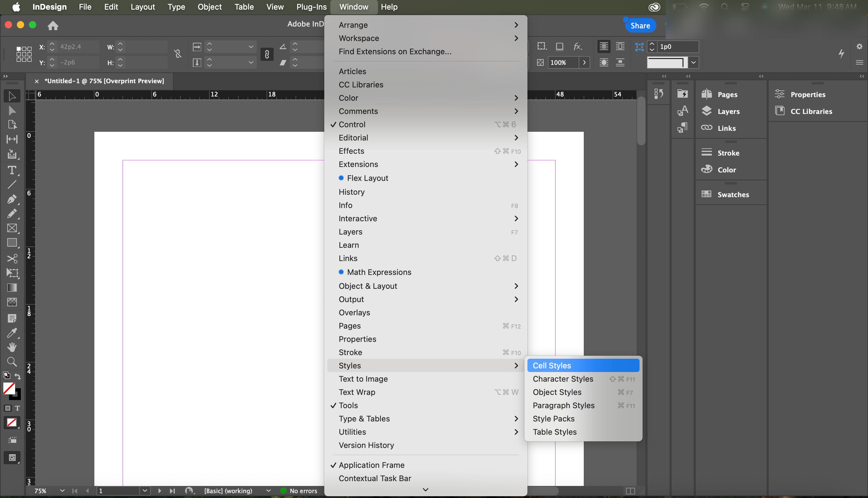Select the Rectangle Frame tool
Image resolution: width=868 pixels, height=498 pixels.
point(12,228)
